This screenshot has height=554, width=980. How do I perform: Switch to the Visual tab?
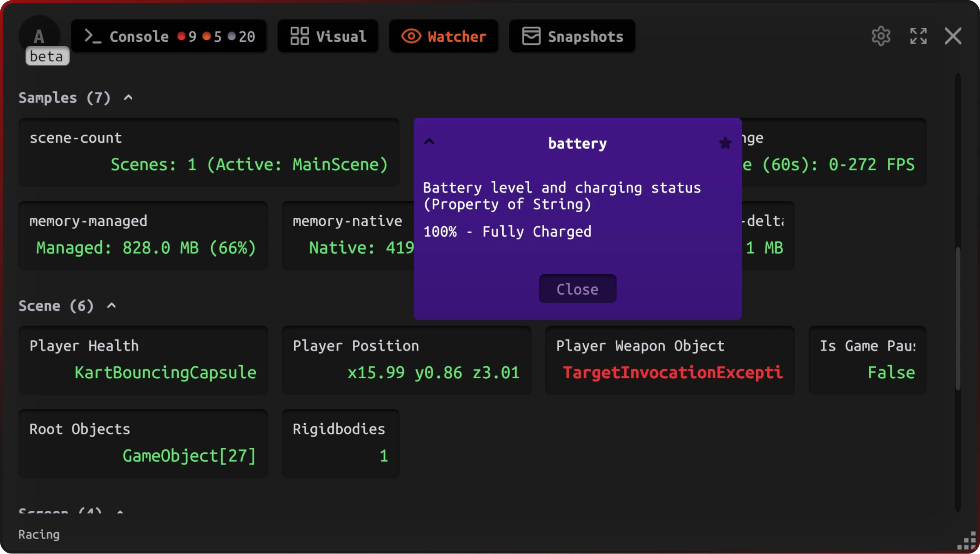(328, 36)
